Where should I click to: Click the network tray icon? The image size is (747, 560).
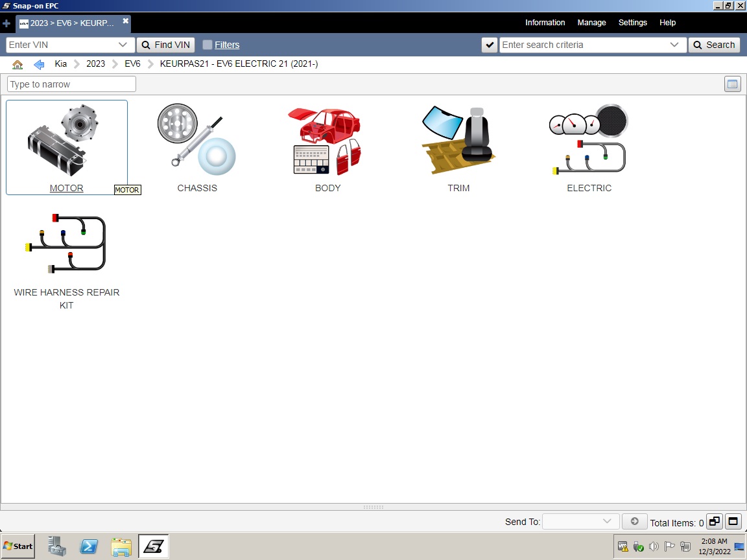point(685,546)
